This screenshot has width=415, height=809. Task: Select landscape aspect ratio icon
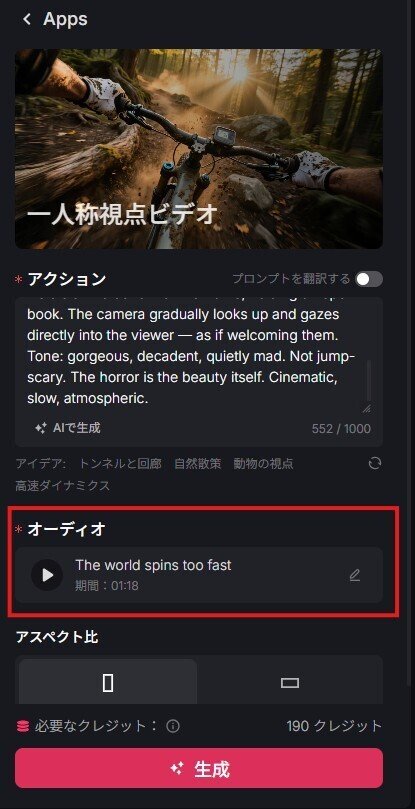click(290, 683)
